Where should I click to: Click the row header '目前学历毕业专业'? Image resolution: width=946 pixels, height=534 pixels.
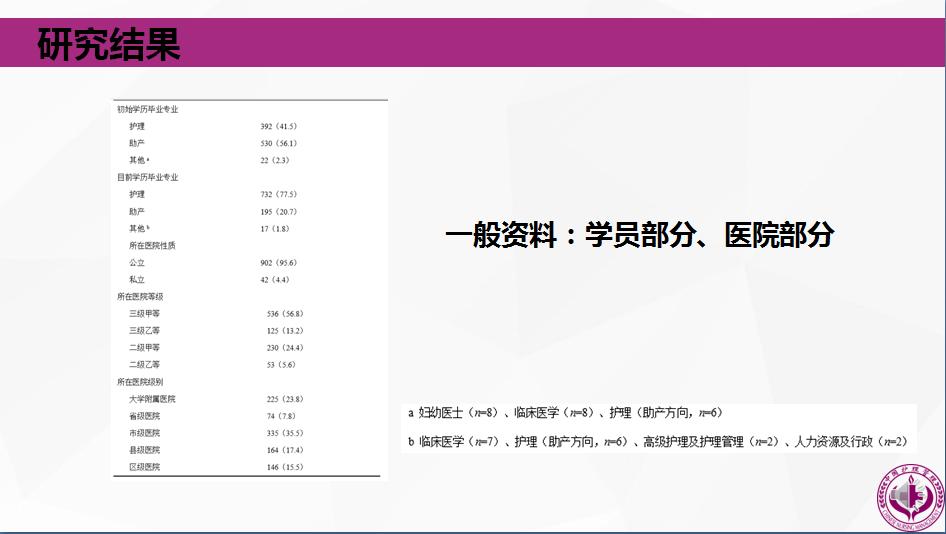click(148, 177)
